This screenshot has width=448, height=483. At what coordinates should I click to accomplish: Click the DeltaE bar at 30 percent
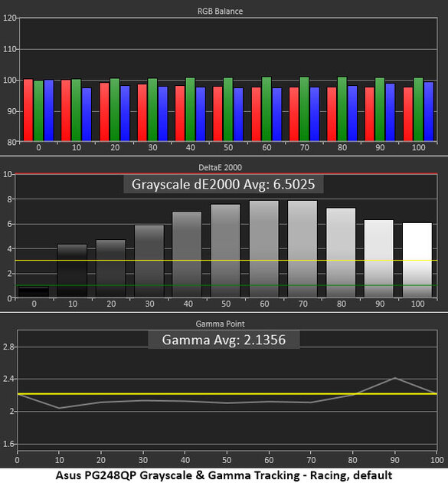click(149, 261)
